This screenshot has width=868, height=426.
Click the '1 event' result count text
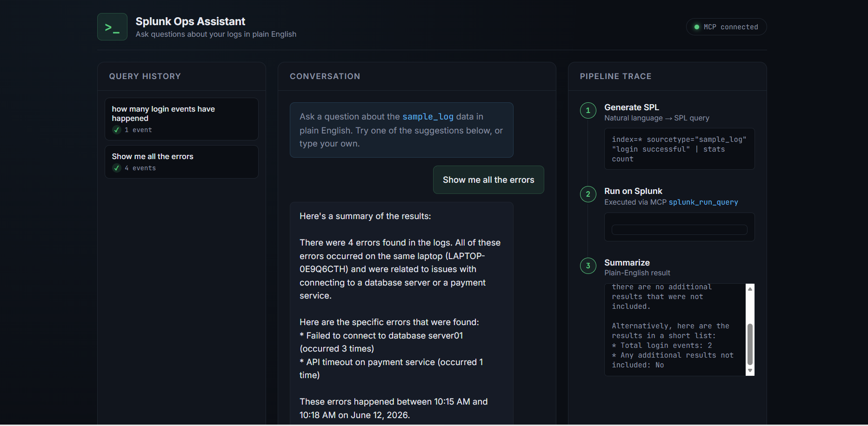138,130
